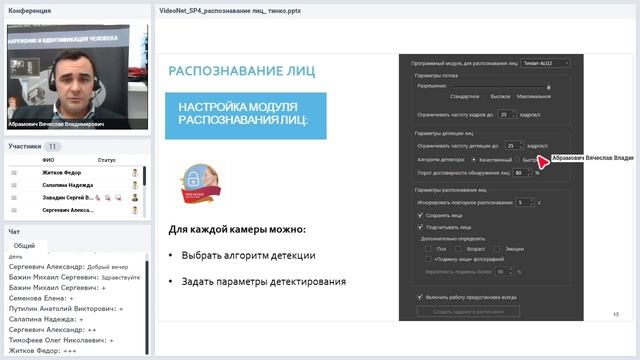The height and width of the screenshot is (360, 640).
Task: Click the small square icon beside Житков Федор
Action: 14,173
